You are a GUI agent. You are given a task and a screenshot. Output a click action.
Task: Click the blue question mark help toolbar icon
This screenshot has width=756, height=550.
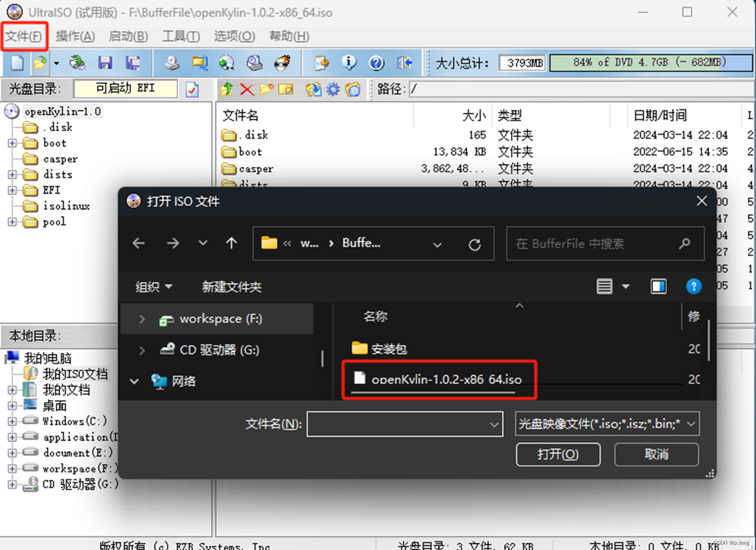(x=376, y=63)
